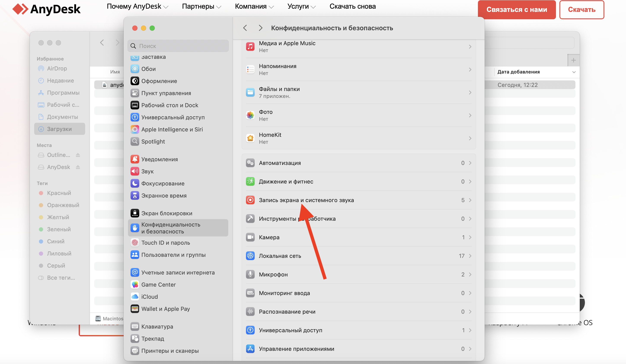Go back in System Settings
This screenshot has height=364, width=626.
tap(245, 28)
